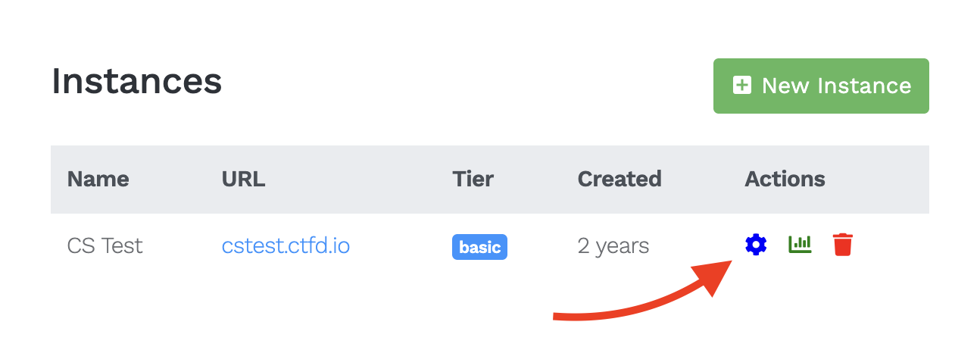This screenshot has height=350, width=980.
Task: Delete the instance using the red trash icon
Action: 843,245
